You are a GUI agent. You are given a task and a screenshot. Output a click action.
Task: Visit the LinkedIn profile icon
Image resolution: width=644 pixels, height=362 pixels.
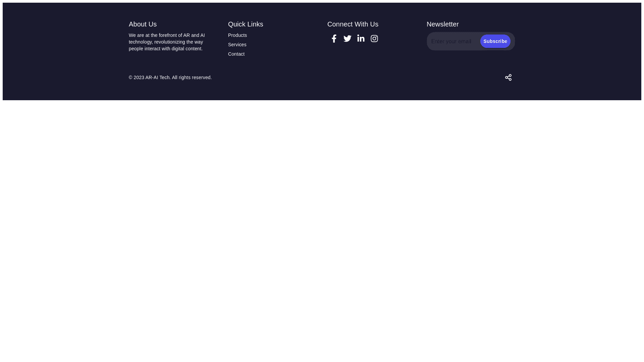[x=361, y=39]
